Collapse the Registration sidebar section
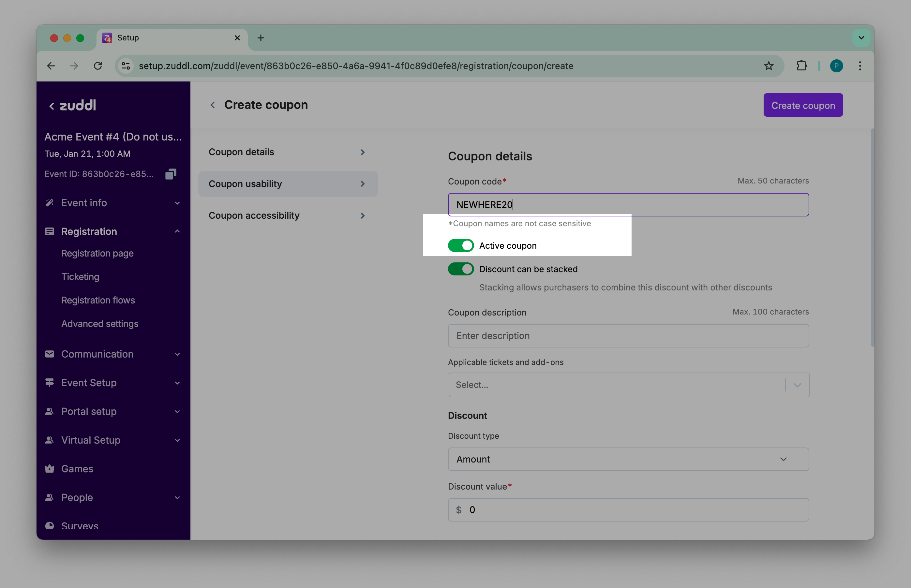 [x=177, y=231]
